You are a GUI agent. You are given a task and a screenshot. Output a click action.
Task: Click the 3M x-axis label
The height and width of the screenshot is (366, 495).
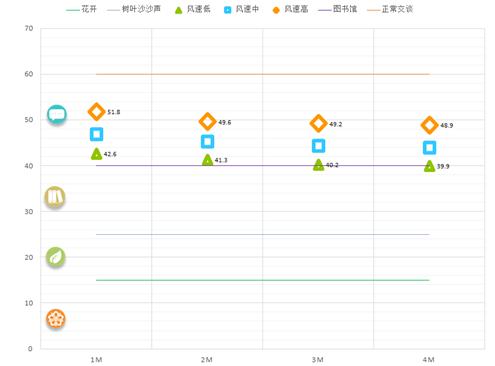coord(318,360)
